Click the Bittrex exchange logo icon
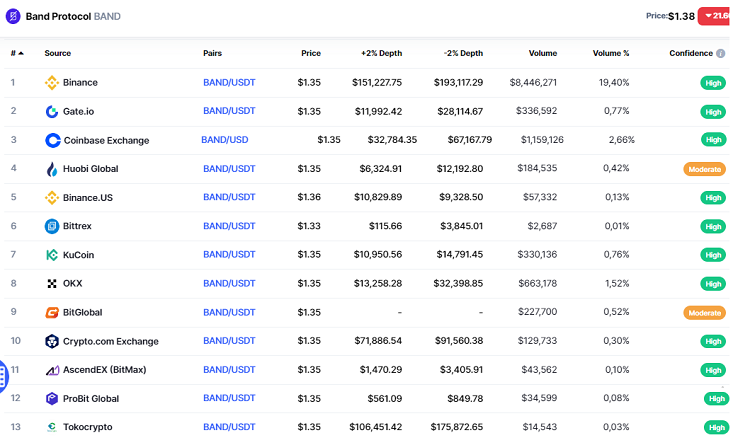This screenshot has width=750, height=445. (x=52, y=227)
